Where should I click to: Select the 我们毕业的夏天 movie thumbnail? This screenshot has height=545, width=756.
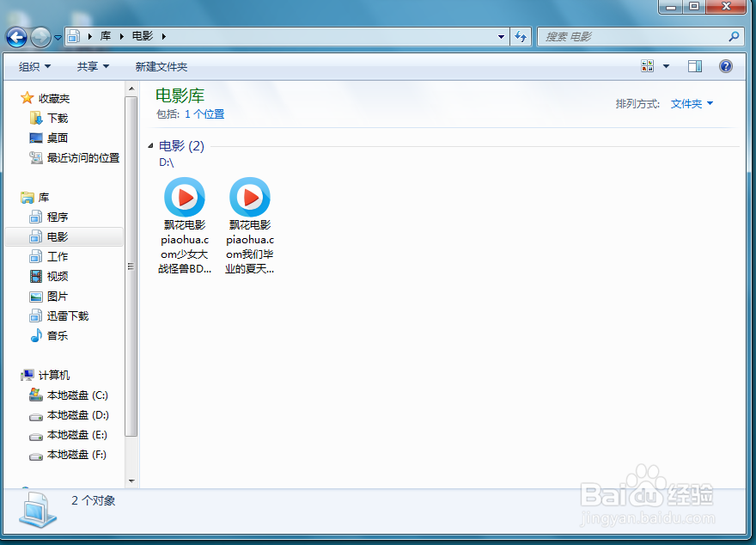(248, 195)
